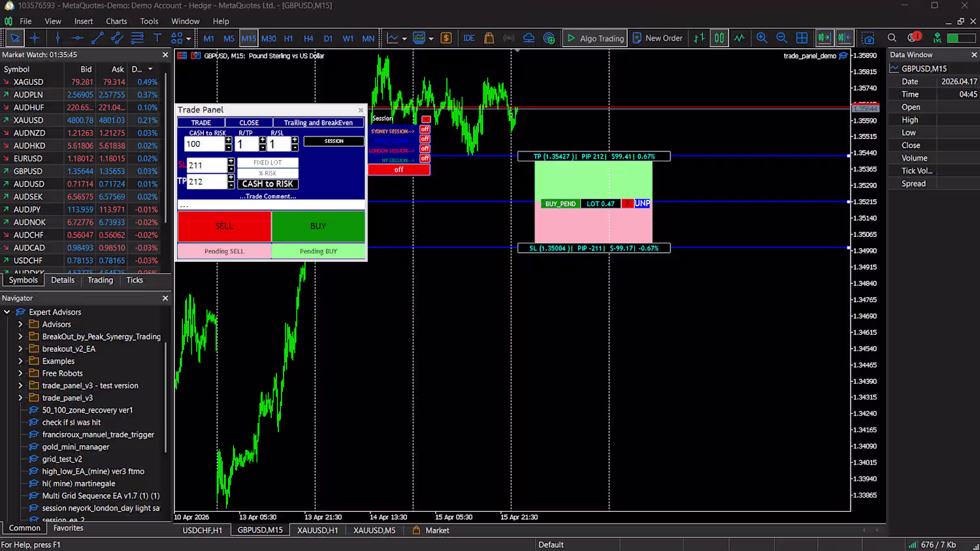Open the VPS cloud hosting icon
This screenshot has height=551, width=980.
(x=529, y=39)
